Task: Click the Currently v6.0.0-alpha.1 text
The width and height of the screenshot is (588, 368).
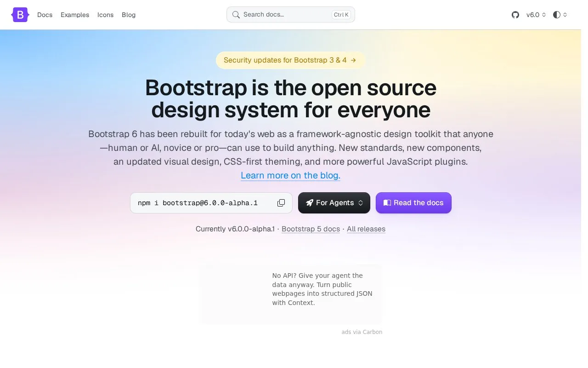Action: tap(235, 229)
